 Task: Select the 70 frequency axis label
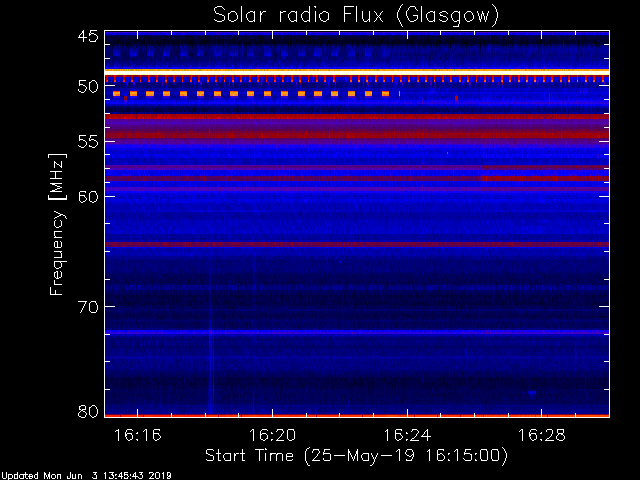pos(88,307)
